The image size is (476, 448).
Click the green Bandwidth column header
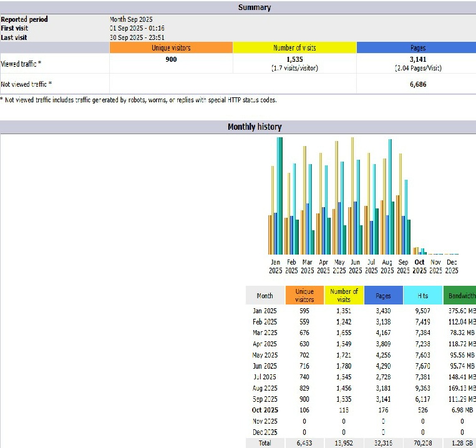click(x=459, y=296)
